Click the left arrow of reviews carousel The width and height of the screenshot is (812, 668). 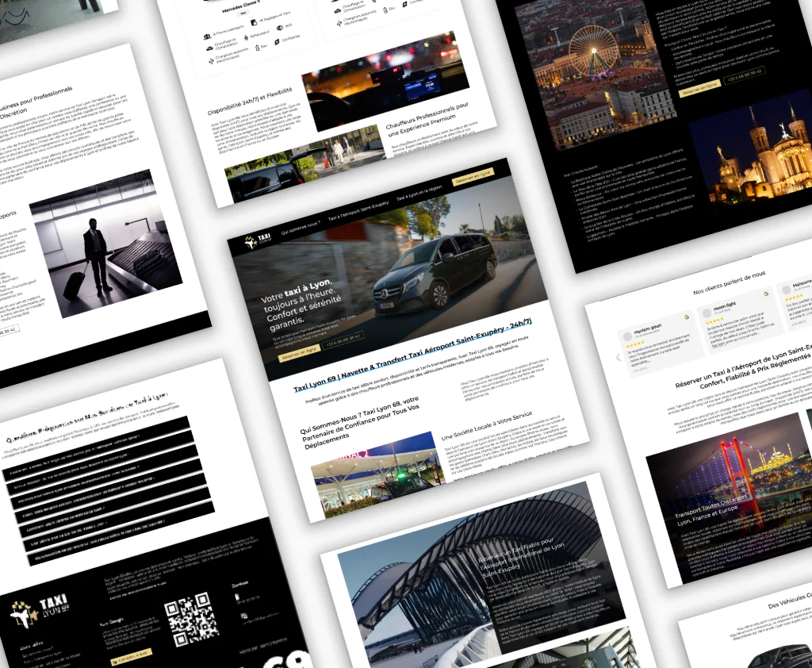click(619, 357)
